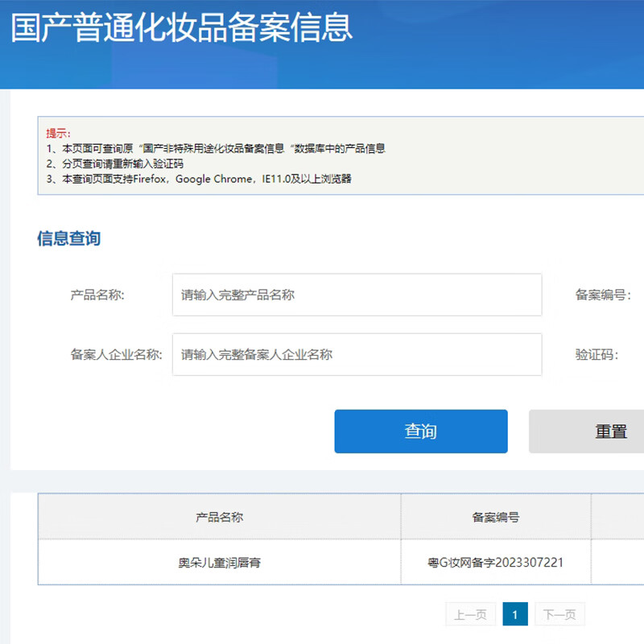
Task: Click the 备案编号 table column header
Action: point(495,517)
